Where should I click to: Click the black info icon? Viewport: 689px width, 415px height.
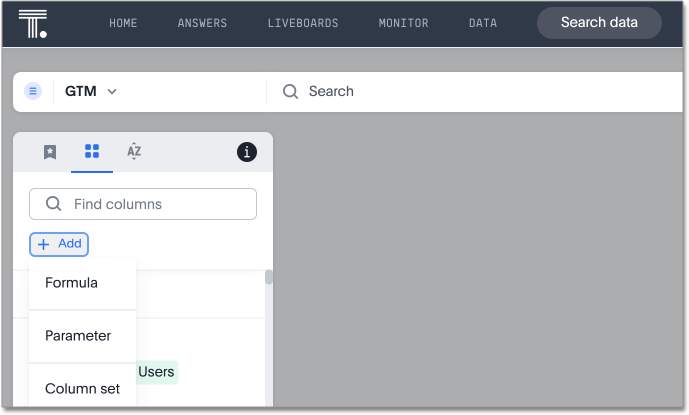(246, 152)
